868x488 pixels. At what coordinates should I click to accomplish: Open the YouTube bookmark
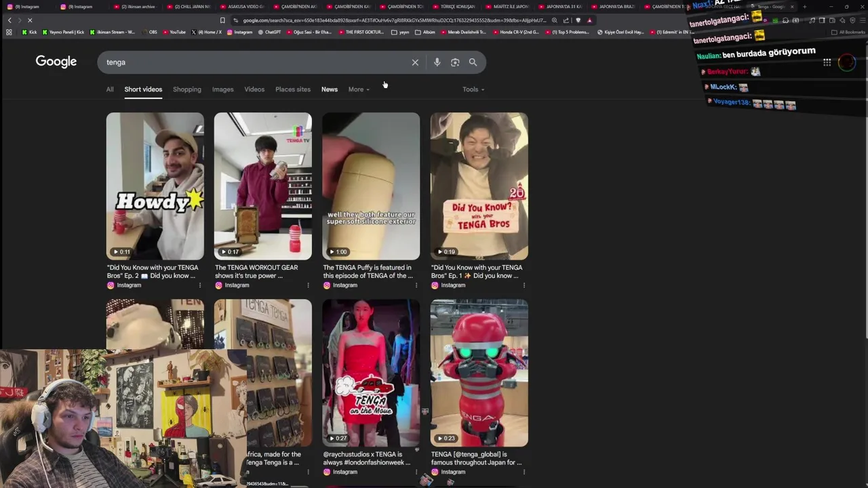[x=173, y=32]
